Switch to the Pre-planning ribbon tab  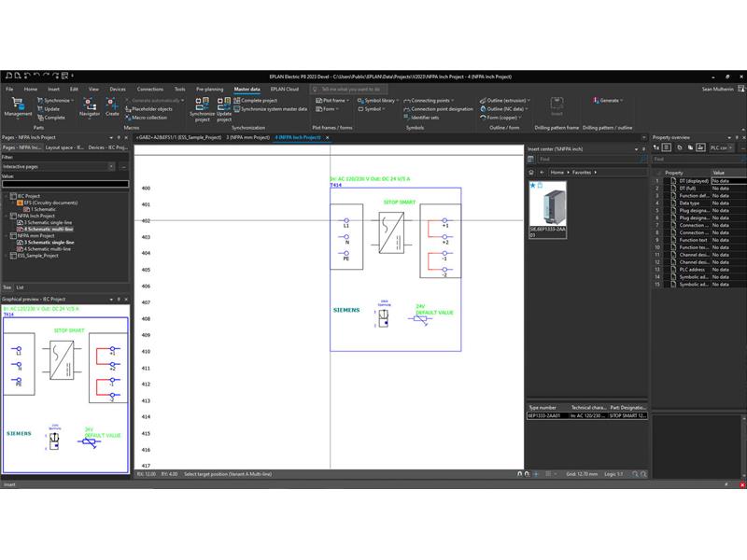209,89
